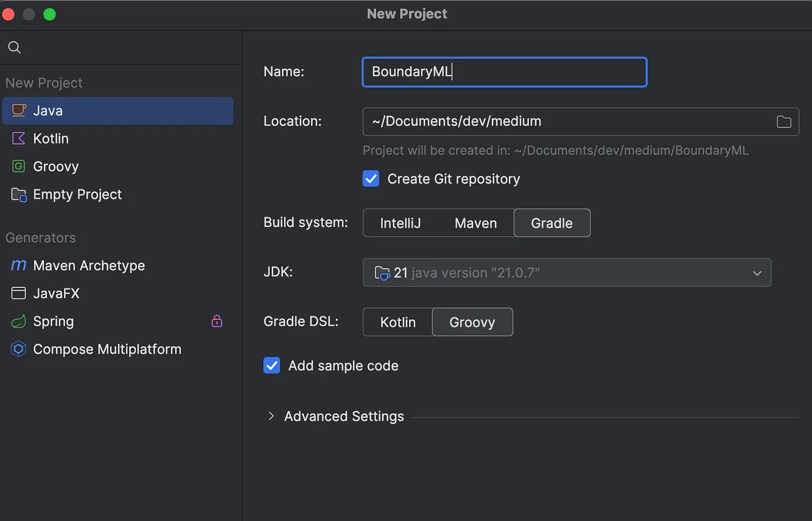Viewport: 812px width, 521px height.
Task: Uncheck Add sample code checkbox
Action: tap(271, 366)
